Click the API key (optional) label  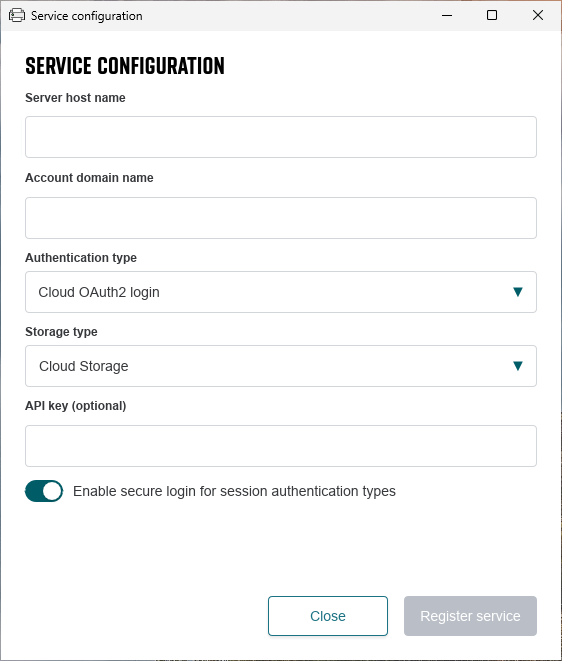[x=76, y=406]
